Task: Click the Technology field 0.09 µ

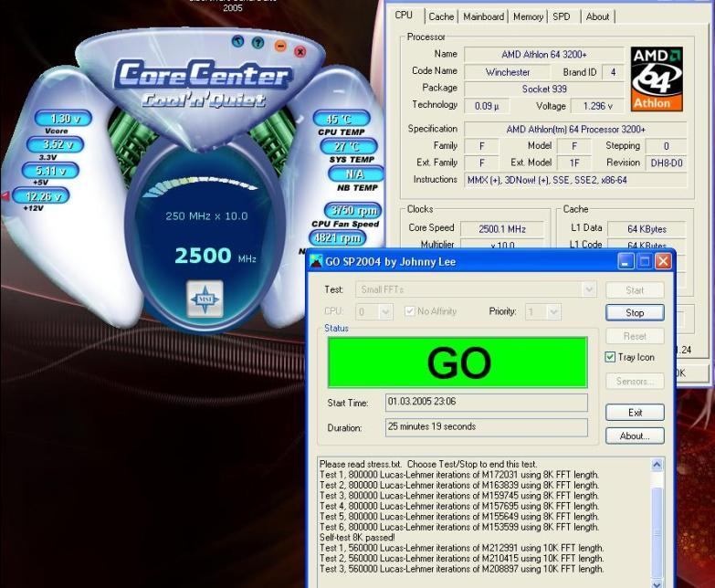Action: 487,106
